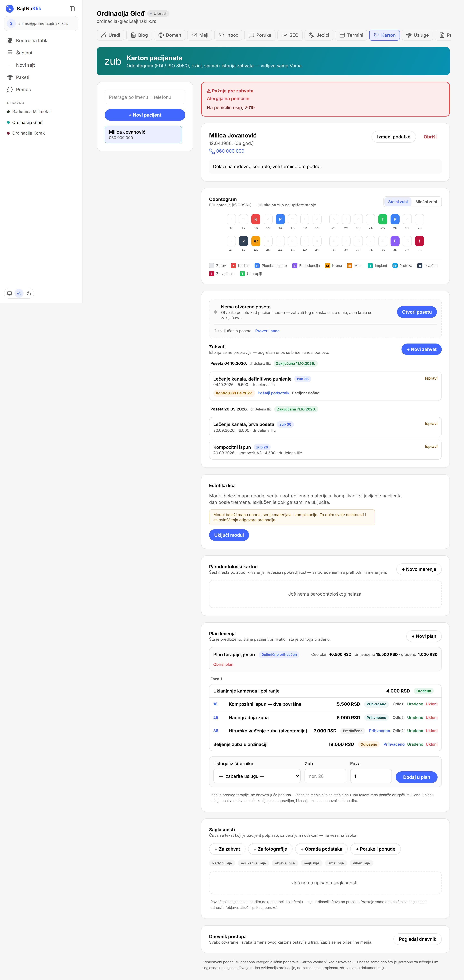Click tooth 47 marked Izvađen
The width and height of the screenshot is (464, 980).
click(x=244, y=241)
